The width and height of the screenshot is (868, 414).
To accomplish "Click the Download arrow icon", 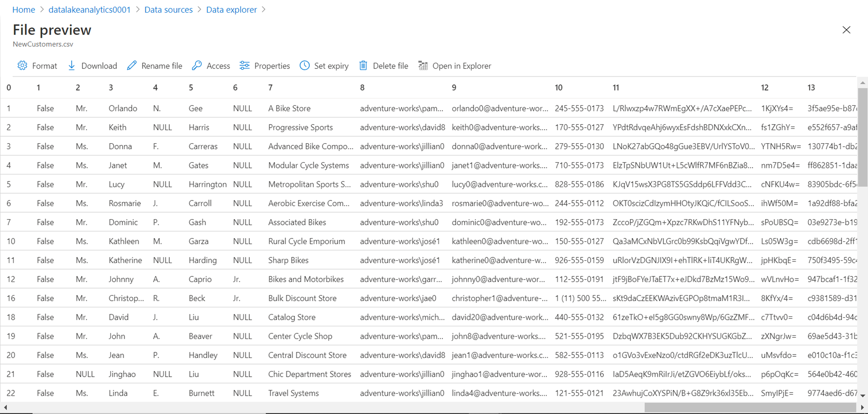I will (x=72, y=66).
